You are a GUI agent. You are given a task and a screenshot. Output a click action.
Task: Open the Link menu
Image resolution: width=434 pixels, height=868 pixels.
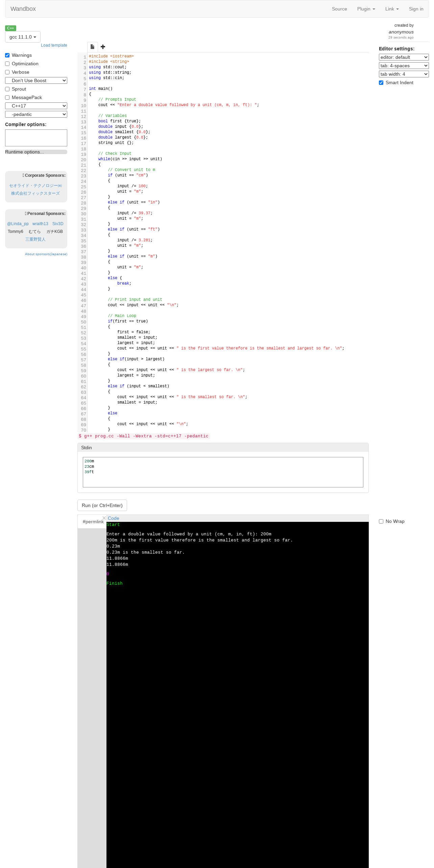pos(392,9)
